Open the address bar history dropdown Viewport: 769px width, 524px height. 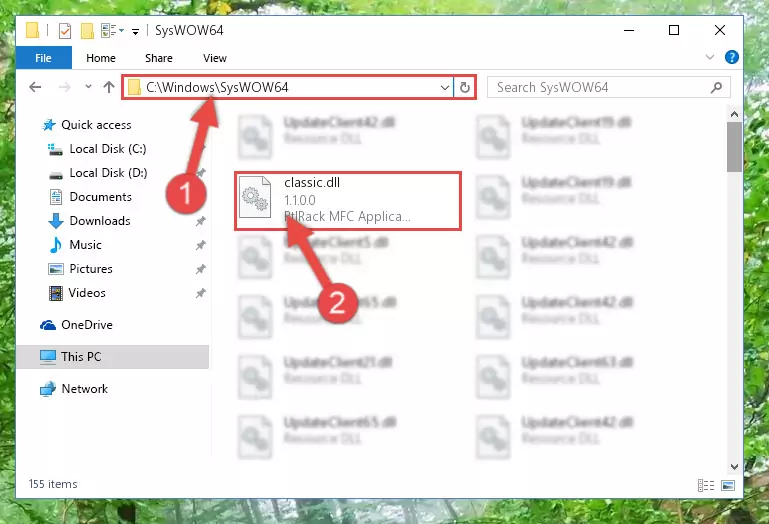(444, 88)
